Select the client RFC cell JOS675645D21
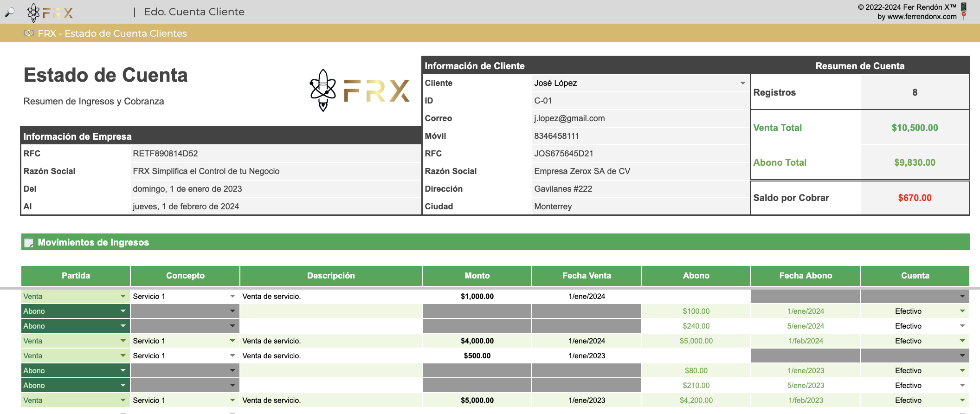Image resolution: width=980 pixels, height=414 pixels. point(641,154)
